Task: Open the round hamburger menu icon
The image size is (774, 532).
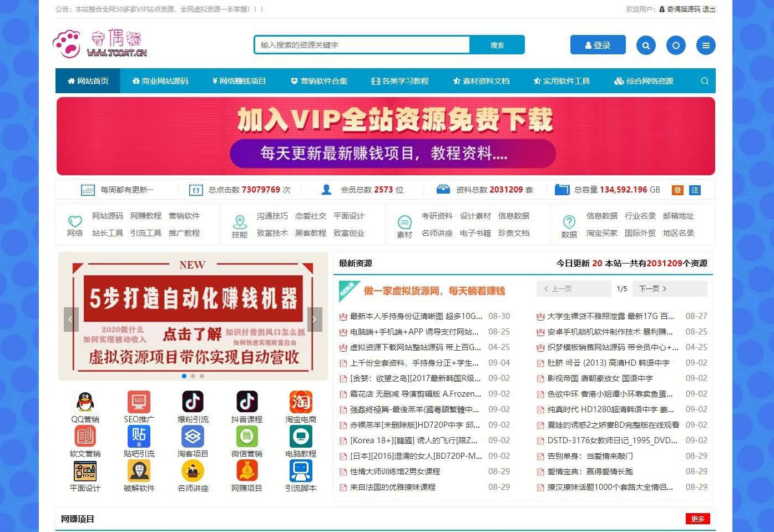Action: point(706,45)
